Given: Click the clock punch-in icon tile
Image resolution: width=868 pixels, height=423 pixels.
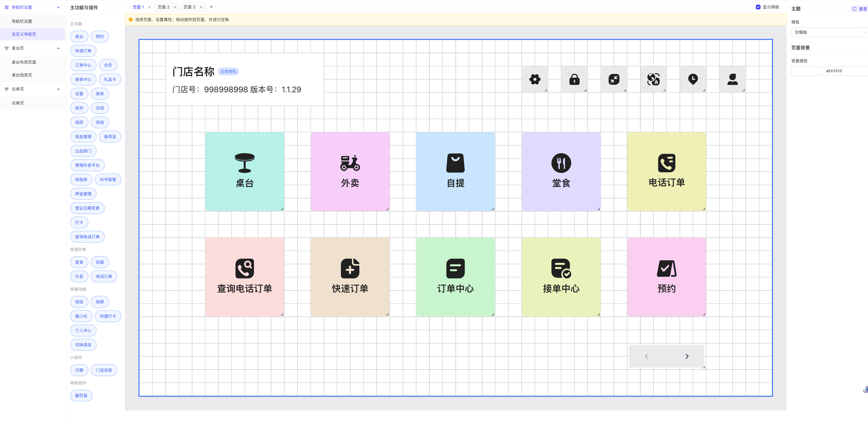Looking at the screenshot, I should 693,79.
